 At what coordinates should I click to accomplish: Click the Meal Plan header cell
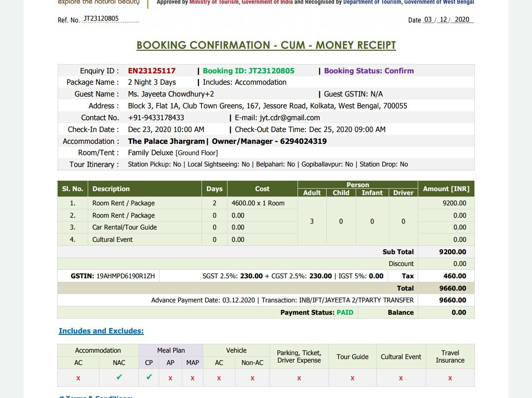click(171, 350)
